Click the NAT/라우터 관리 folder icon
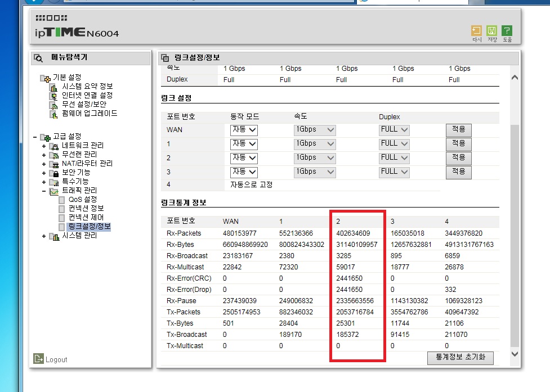Viewport: 550px width, 392px height. click(x=53, y=164)
